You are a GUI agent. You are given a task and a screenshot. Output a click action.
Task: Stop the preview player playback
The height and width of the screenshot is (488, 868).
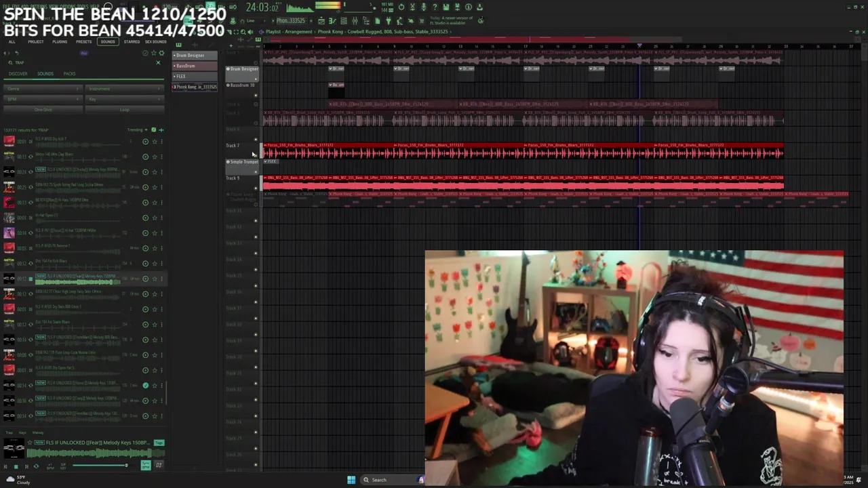tap(16, 466)
